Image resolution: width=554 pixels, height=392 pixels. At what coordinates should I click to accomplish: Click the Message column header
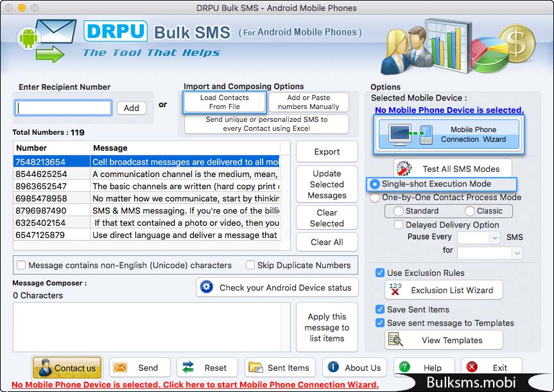pyautogui.click(x=185, y=148)
